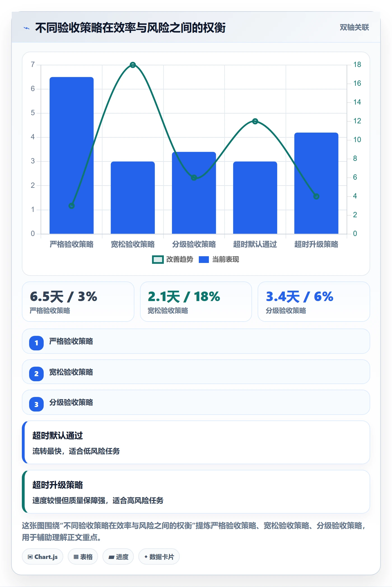This screenshot has width=392, height=587.
Task: Click the number 2 badge
Action: coord(36,374)
